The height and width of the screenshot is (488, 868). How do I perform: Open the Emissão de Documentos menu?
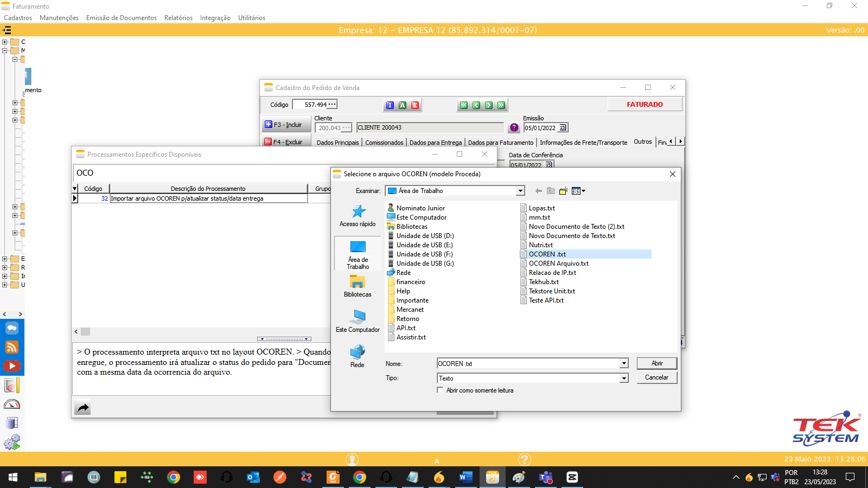pos(122,18)
